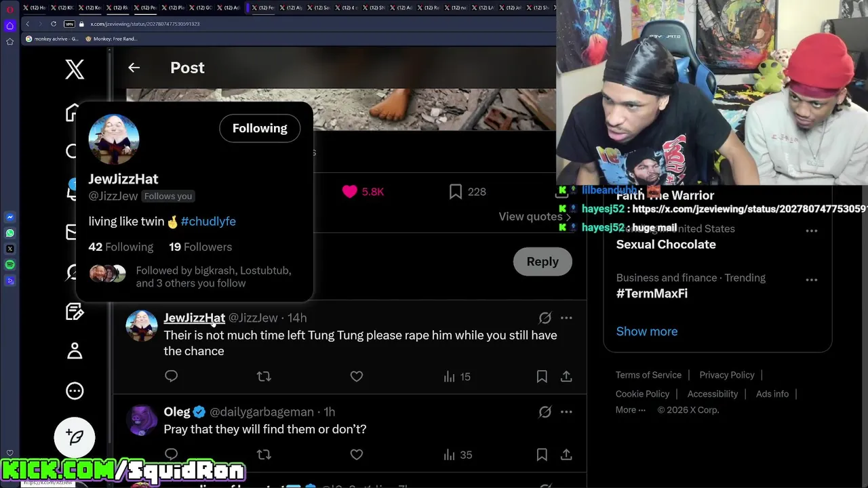Click the X logo home icon
The width and height of the screenshot is (868, 488).
click(x=75, y=69)
